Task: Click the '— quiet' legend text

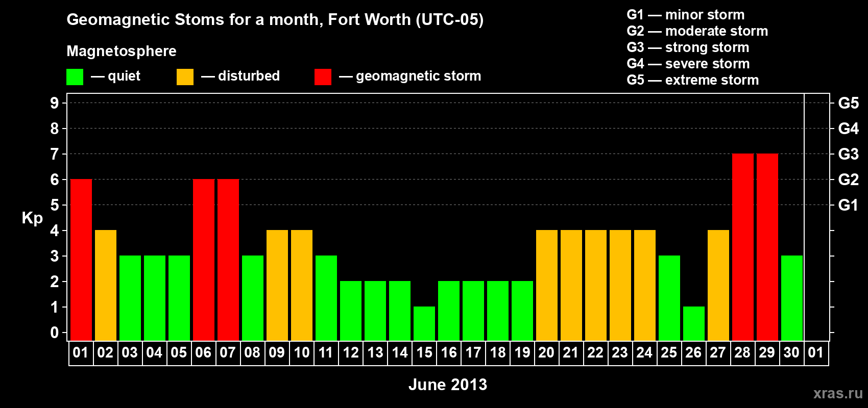Action: (115, 76)
